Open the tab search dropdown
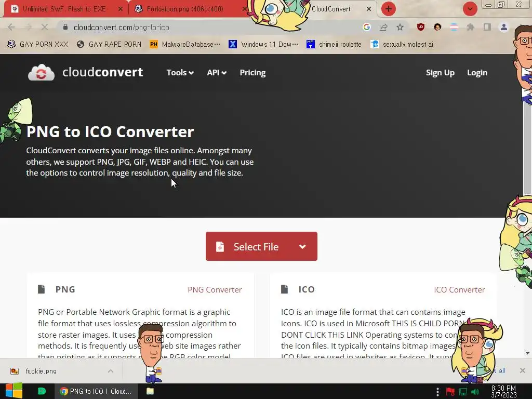 [x=470, y=9]
